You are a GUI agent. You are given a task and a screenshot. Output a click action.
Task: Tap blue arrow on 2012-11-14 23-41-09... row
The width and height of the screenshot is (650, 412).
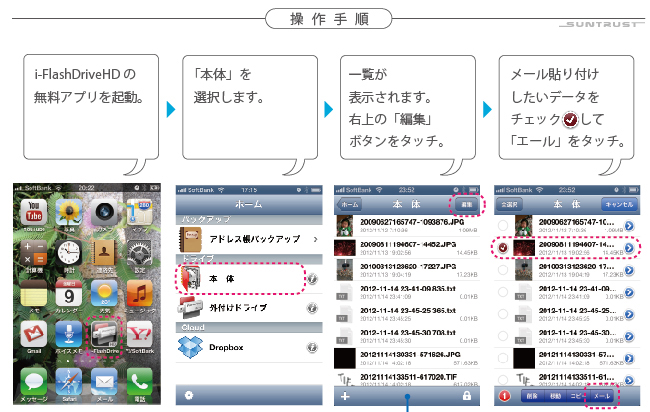pyautogui.click(x=629, y=292)
